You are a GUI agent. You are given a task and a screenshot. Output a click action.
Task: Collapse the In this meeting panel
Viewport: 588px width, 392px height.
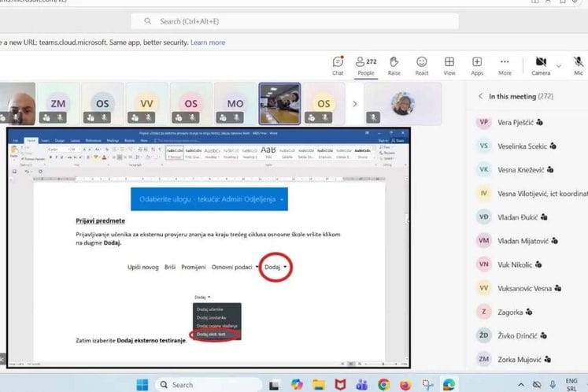(480, 97)
